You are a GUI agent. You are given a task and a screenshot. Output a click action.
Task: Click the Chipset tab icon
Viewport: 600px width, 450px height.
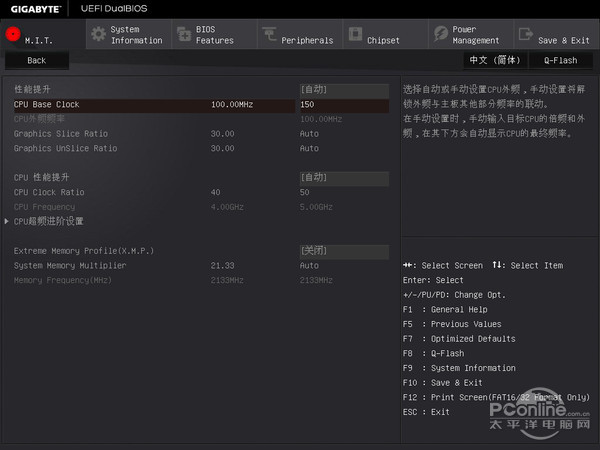[x=355, y=34]
